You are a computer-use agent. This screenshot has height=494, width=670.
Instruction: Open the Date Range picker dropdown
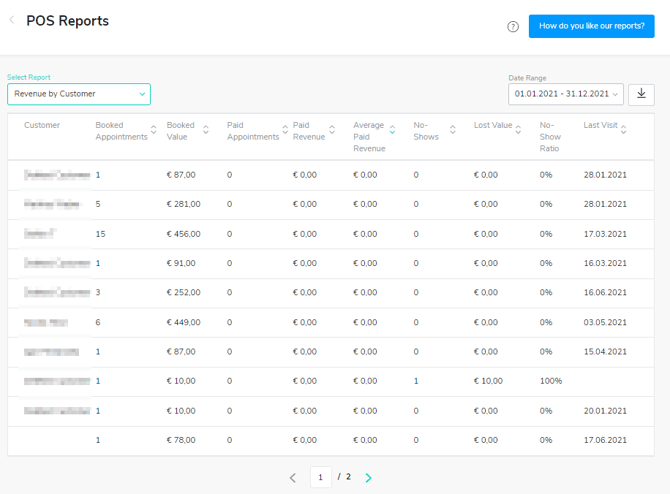[565, 94]
